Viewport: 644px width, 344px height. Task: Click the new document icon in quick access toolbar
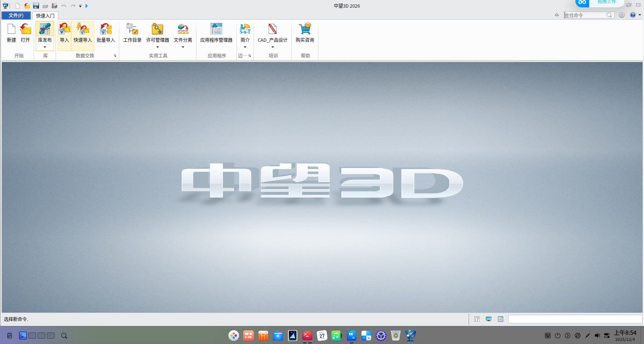pyautogui.click(x=18, y=6)
